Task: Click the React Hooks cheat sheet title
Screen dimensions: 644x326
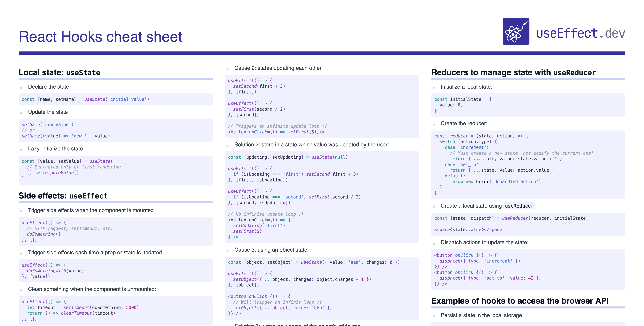Action: (100, 36)
